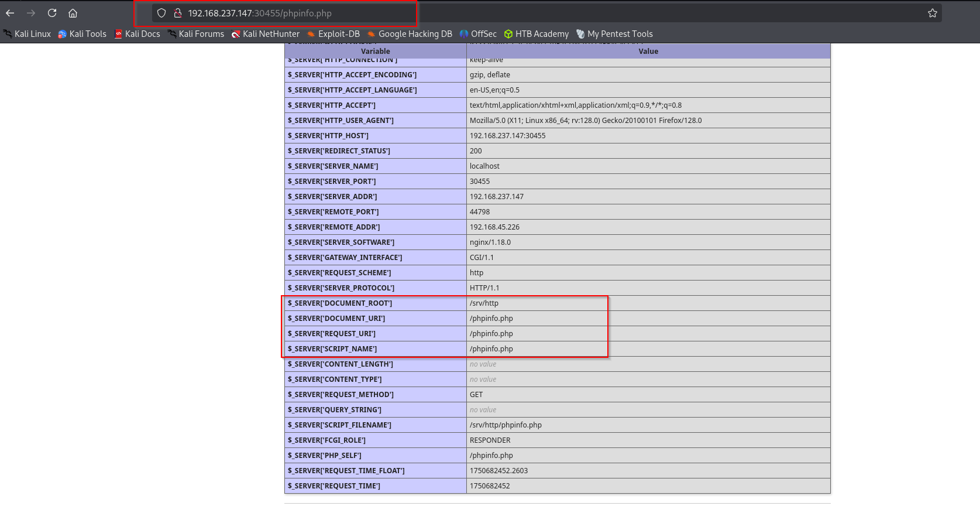Click the browser forward arrow
Image resolution: width=980 pixels, height=506 pixels.
pos(31,13)
